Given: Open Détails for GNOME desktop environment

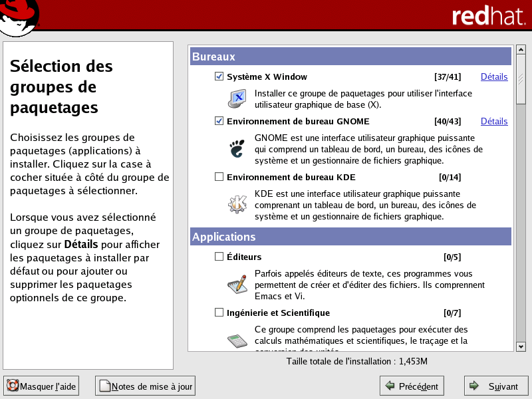Looking at the screenshot, I should [494, 122].
